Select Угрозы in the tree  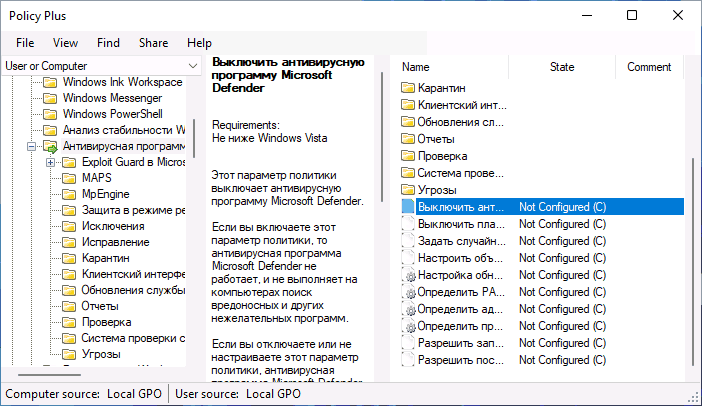pyautogui.click(x=101, y=355)
